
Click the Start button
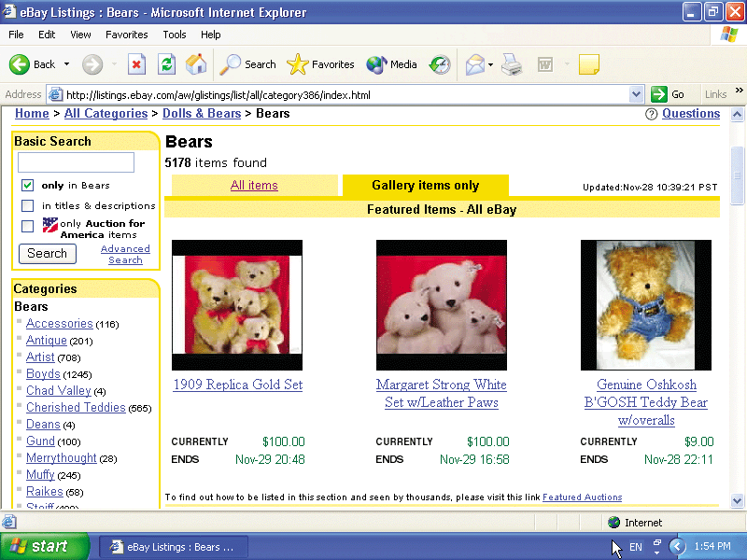pyautogui.click(x=45, y=546)
